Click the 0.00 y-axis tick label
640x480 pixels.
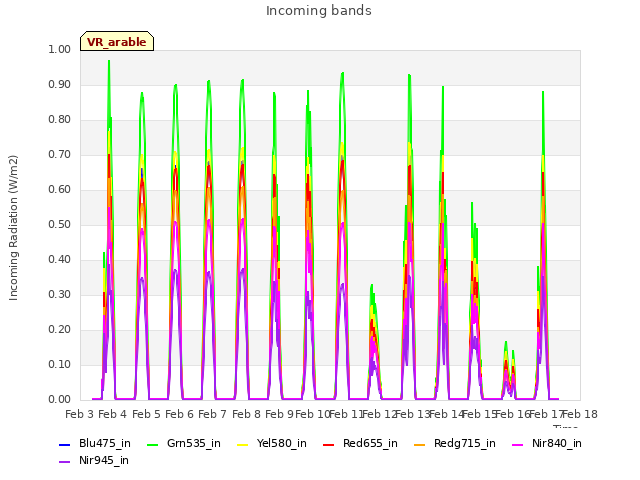tap(60, 400)
